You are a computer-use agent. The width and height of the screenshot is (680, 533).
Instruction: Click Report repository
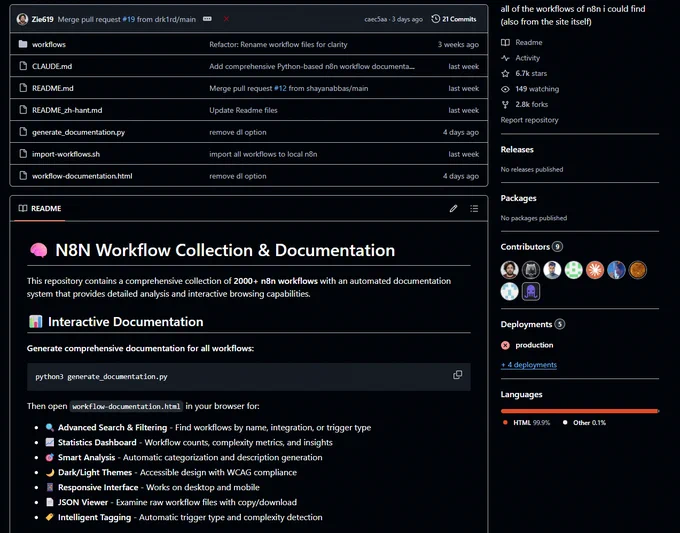[529, 120]
